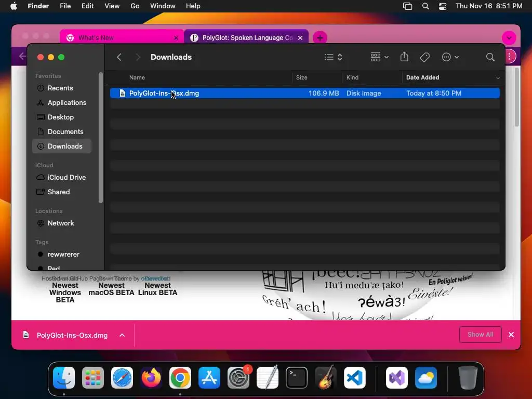Open iCloud Drive in sidebar

[66, 178]
